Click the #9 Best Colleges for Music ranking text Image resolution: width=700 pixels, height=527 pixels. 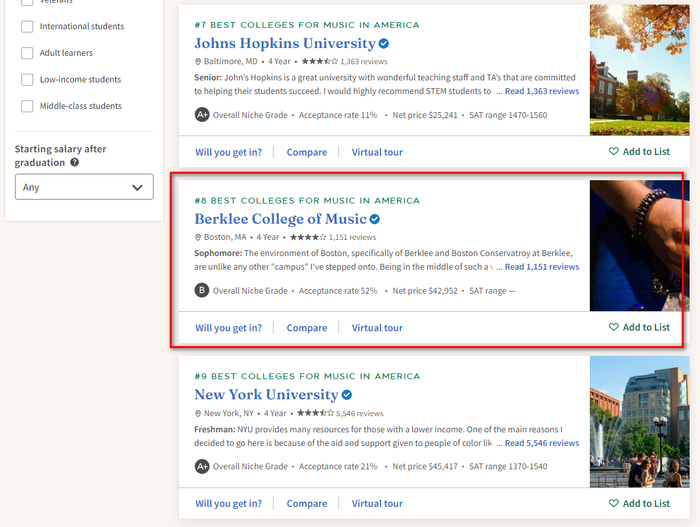307,376
